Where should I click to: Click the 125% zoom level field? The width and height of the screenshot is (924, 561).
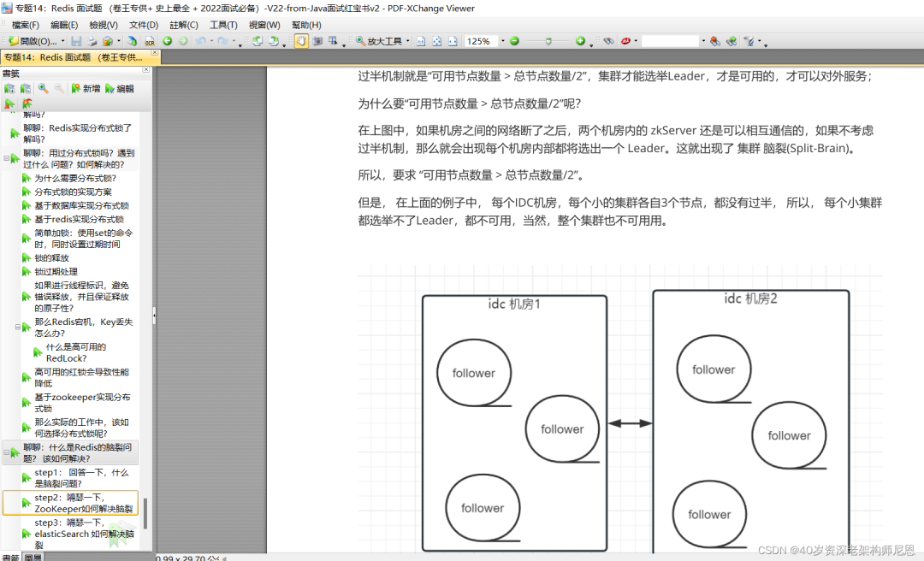[x=481, y=41]
